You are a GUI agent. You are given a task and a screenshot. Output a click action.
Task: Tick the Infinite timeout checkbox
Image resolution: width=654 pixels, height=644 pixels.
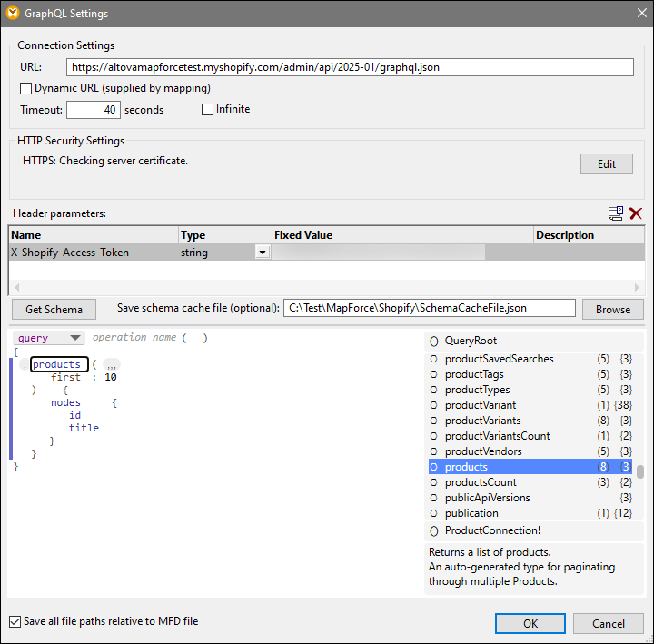207,110
